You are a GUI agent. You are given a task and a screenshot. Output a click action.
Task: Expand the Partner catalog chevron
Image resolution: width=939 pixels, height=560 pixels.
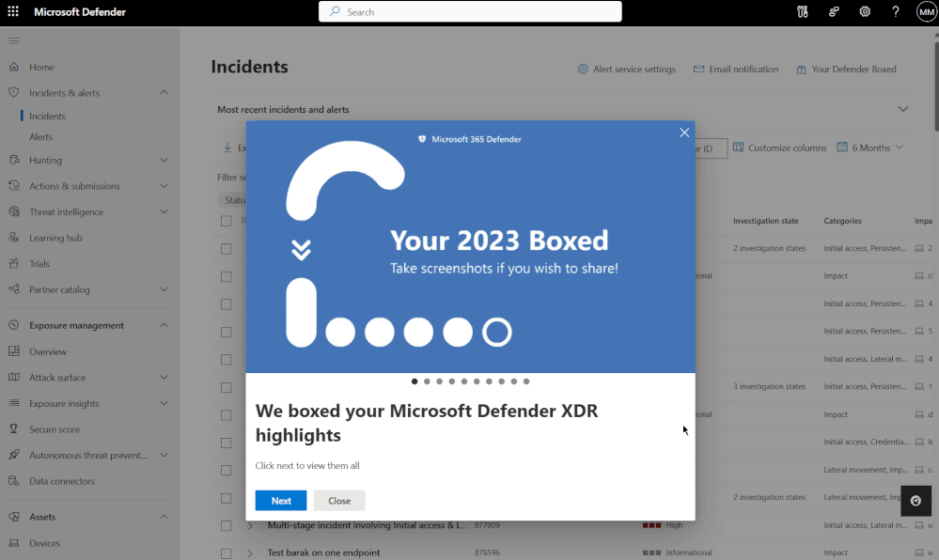pyautogui.click(x=164, y=288)
